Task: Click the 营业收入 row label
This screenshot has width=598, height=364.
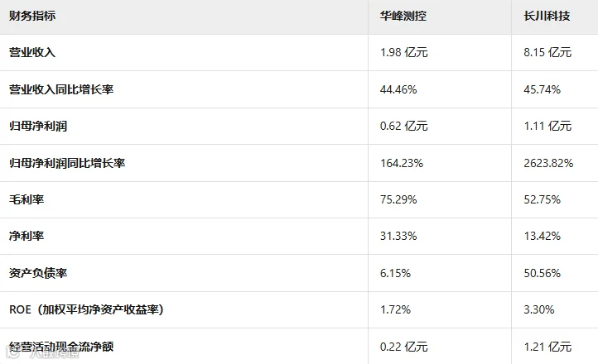Action: [32, 52]
